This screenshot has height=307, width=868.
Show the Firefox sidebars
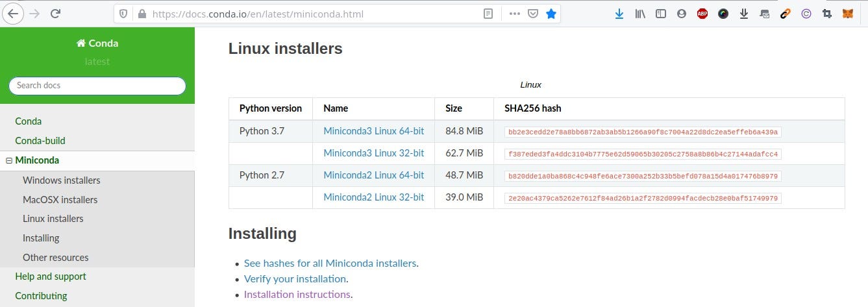point(661,14)
